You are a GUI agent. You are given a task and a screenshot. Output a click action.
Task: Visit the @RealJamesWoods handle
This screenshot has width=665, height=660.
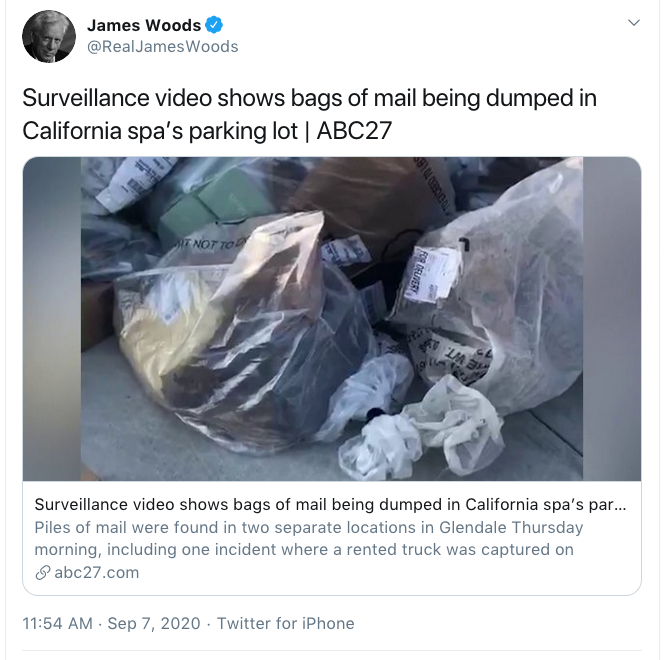coord(162,46)
